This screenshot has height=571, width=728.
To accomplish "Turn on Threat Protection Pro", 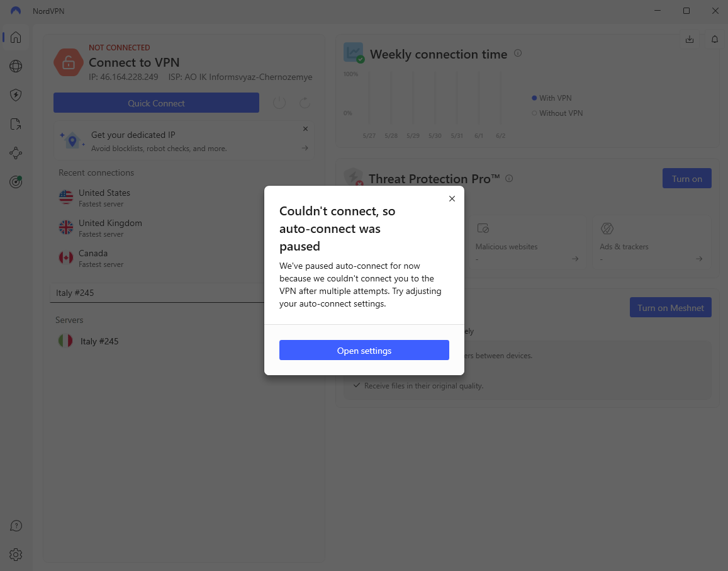I will [686, 178].
